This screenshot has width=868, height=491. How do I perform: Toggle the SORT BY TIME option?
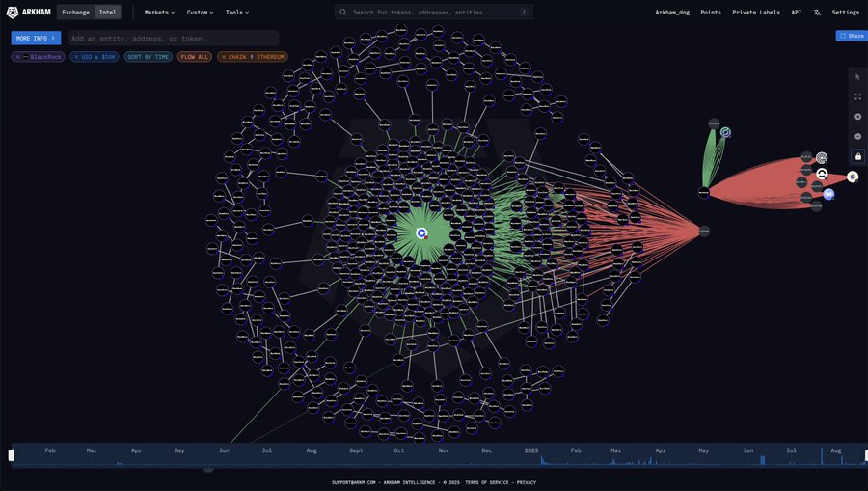click(148, 57)
